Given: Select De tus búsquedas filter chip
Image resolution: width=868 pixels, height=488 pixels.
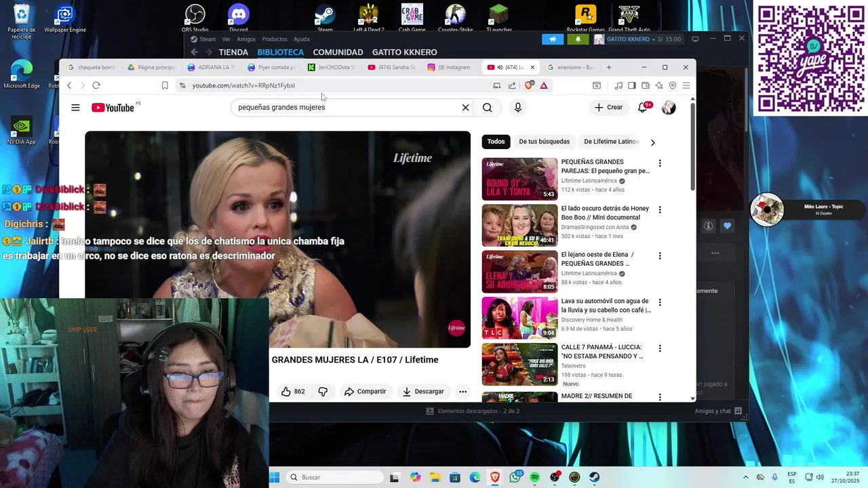Looking at the screenshot, I should pyautogui.click(x=544, y=142).
